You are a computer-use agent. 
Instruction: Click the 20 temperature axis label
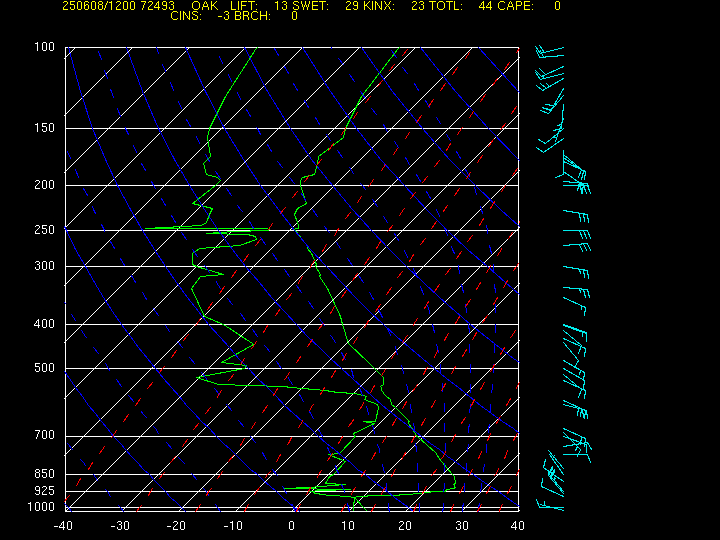pos(405,526)
